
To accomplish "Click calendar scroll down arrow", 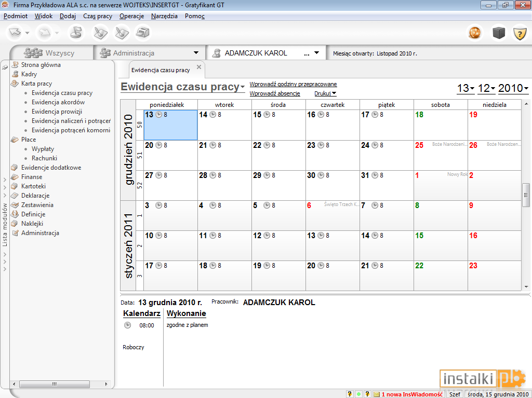I will point(526,287).
